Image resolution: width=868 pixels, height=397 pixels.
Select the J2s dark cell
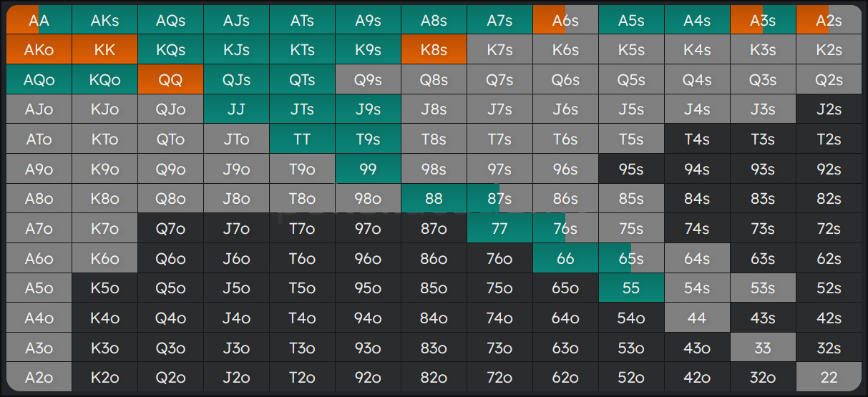click(829, 109)
